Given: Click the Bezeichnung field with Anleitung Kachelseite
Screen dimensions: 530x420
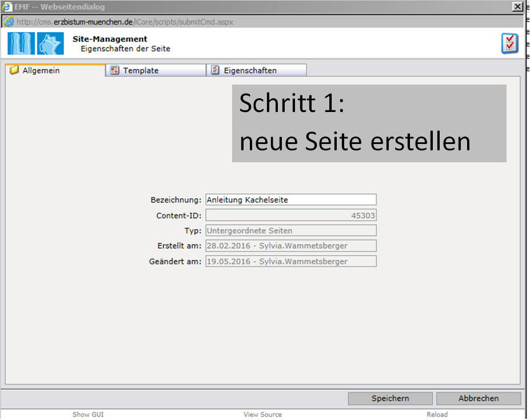Looking at the screenshot, I should click(x=291, y=199).
